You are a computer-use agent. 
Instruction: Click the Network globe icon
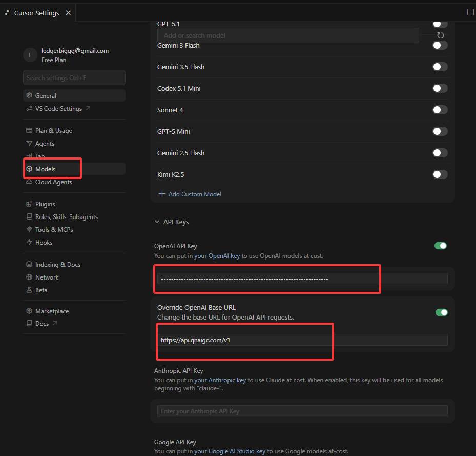click(29, 277)
